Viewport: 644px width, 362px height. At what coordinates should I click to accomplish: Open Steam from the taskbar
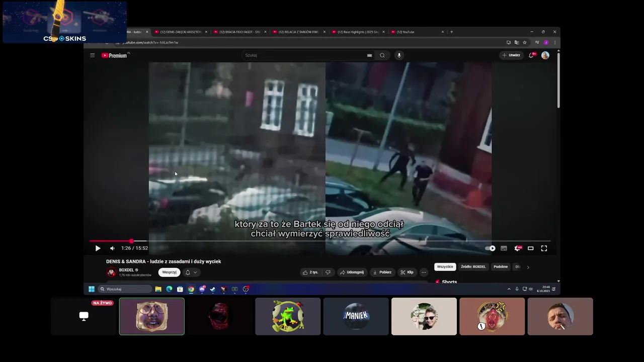(213, 289)
